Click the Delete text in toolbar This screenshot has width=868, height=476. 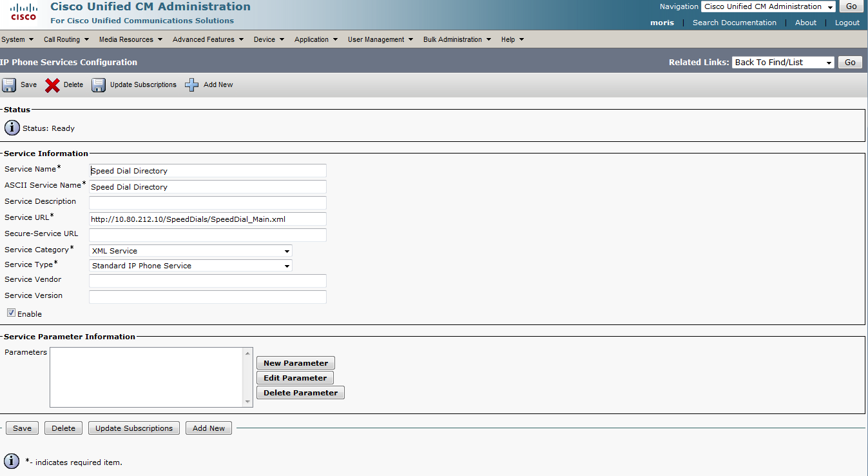click(x=73, y=85)
